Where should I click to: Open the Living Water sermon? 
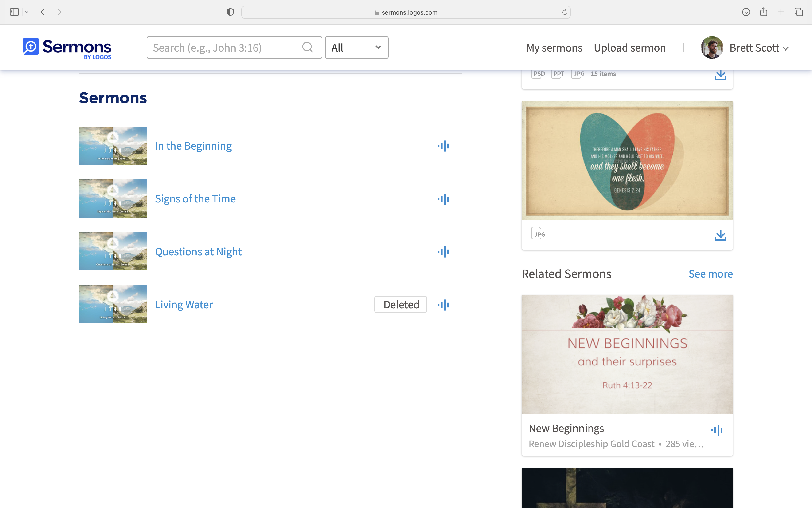tap(184, 304)
